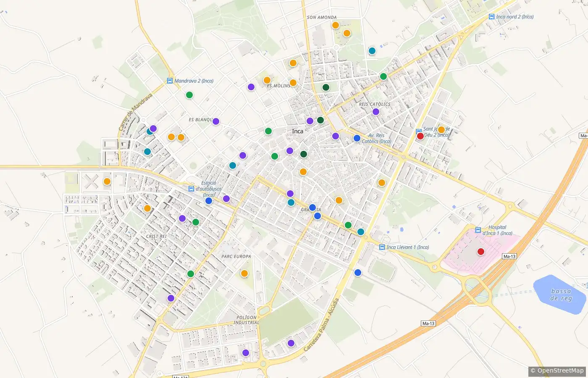Select the orange marker in Parc Europa
This screenshot has height=378, width=588.
click(x=244, y=273)
